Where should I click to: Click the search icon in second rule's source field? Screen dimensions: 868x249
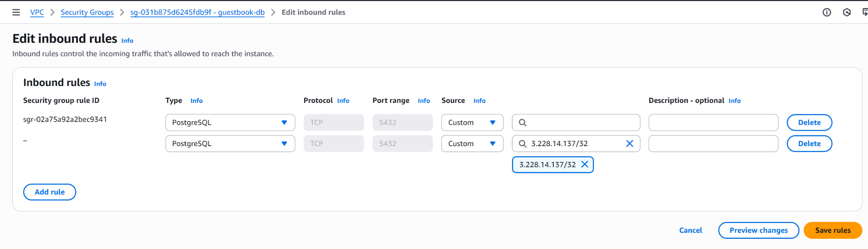point(523,144)
